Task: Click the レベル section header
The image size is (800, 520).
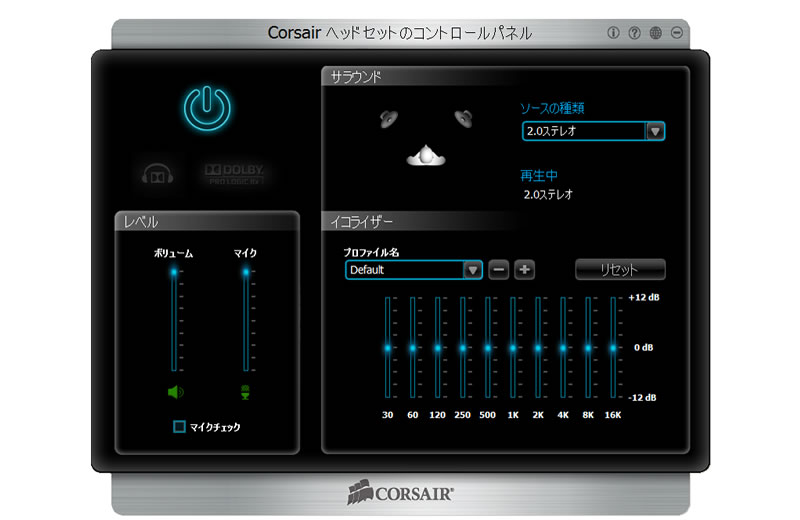Action: coord(141,222)
